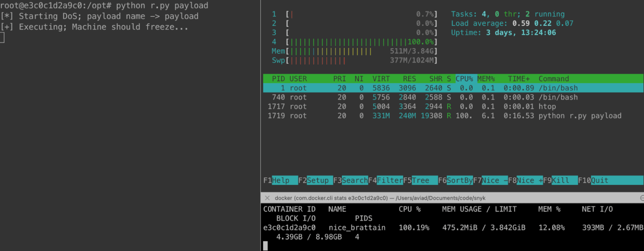Viewport: 644px width, 251px height.
Task: Click the 393MB / 2.67MB net I/O value
Action: [x=612, y=227]
